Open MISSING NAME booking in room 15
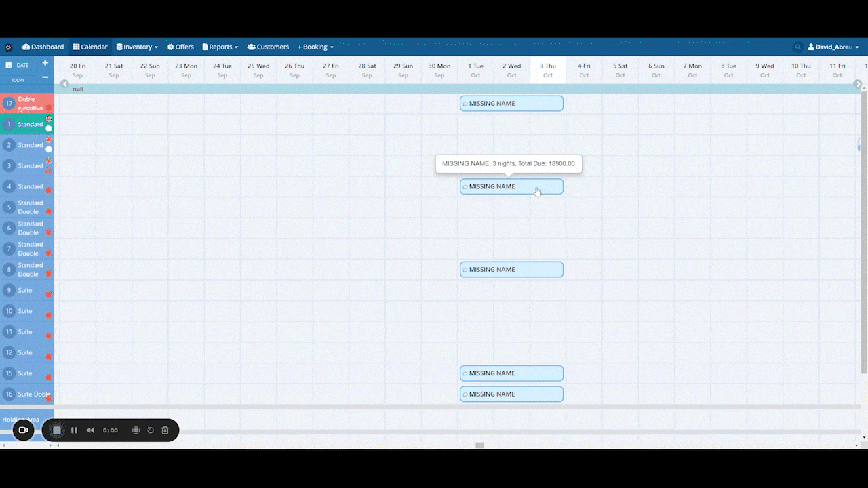 (x=511, y=373)
